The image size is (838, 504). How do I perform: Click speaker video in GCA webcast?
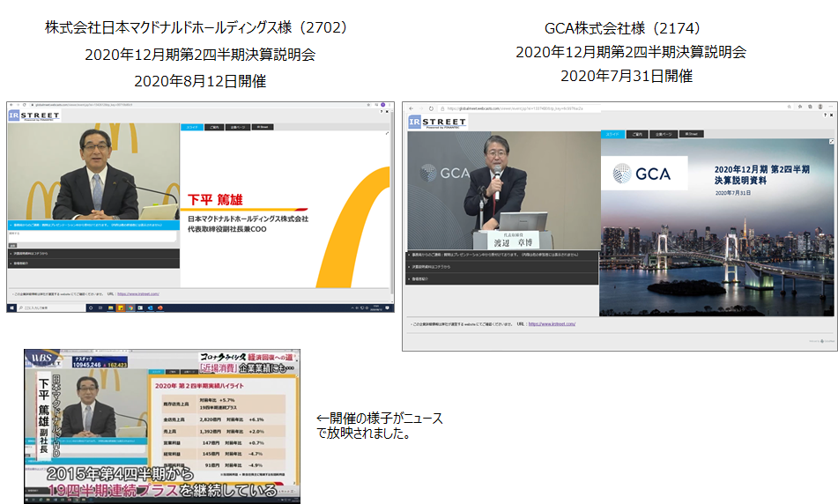[503, 191]
